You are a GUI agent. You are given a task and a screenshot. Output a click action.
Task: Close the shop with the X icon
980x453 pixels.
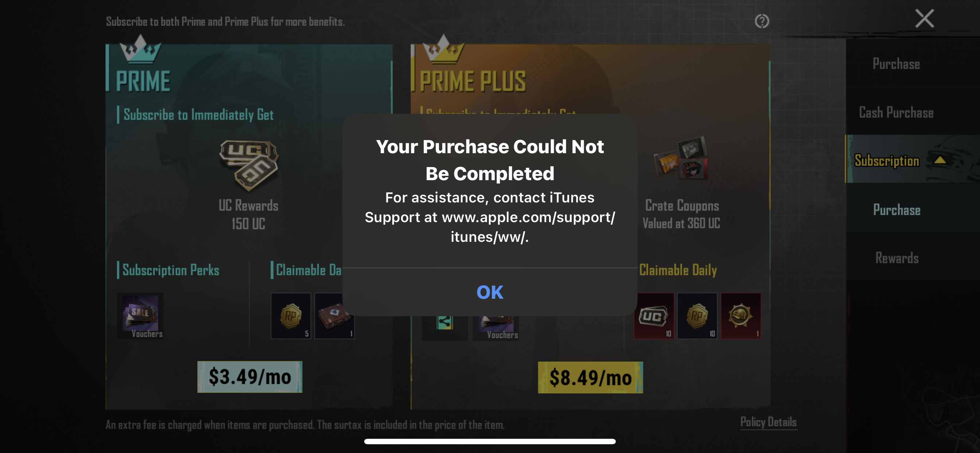click(924, 18)
